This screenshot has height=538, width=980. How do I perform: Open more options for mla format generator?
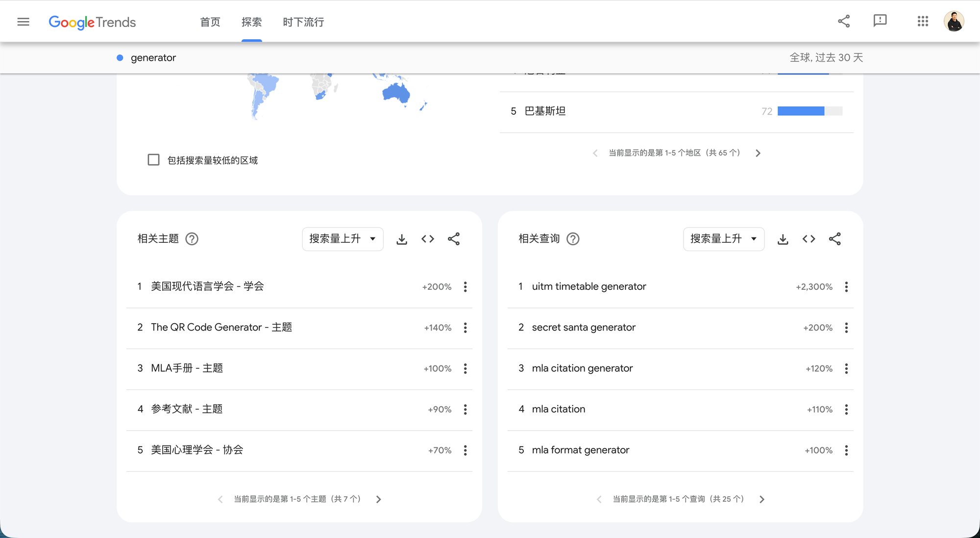click(846, 450)
